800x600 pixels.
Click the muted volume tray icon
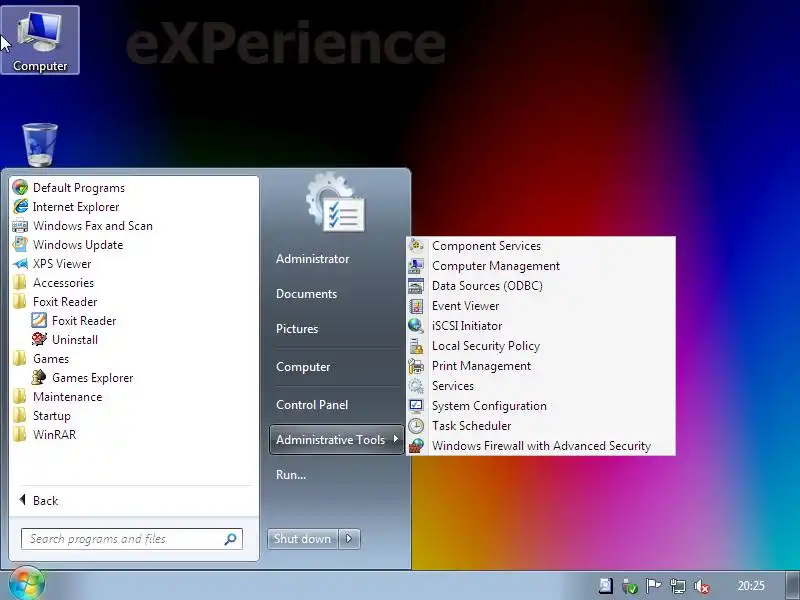702,586
